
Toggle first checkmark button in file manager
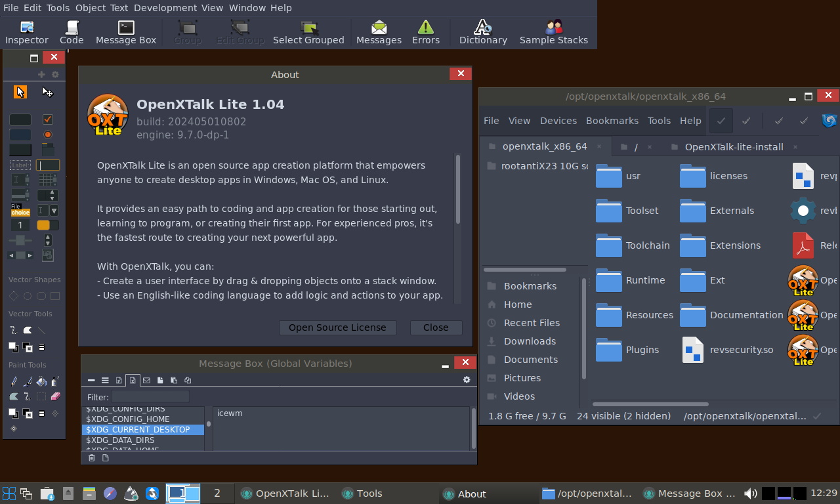721,121
